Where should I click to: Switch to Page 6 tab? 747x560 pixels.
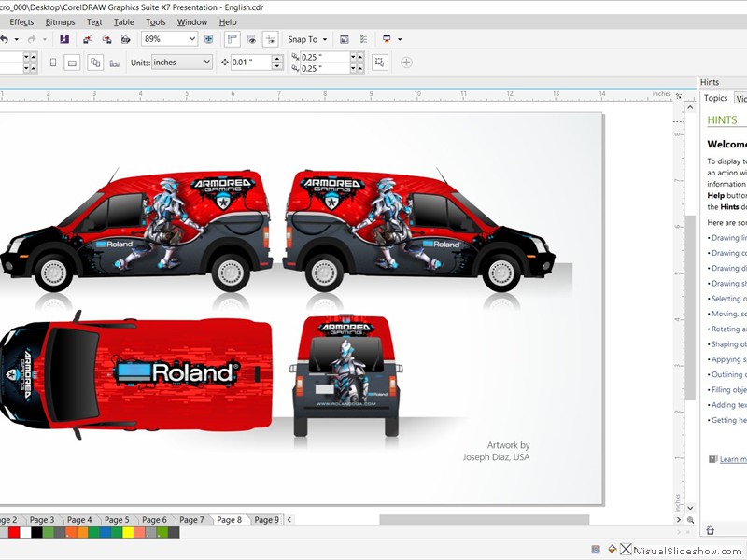[x=154, y=520]
